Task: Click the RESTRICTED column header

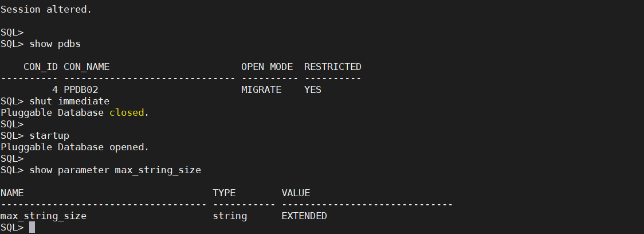Action: point(333,67)
